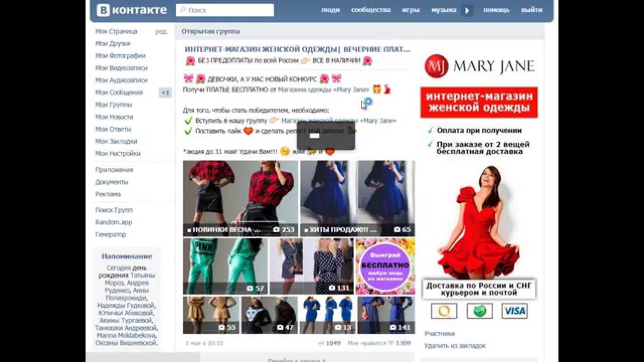Viewport: 644px width, 362px height.
Task: Open Мои Закладки
Action: [x=116, y=141]
